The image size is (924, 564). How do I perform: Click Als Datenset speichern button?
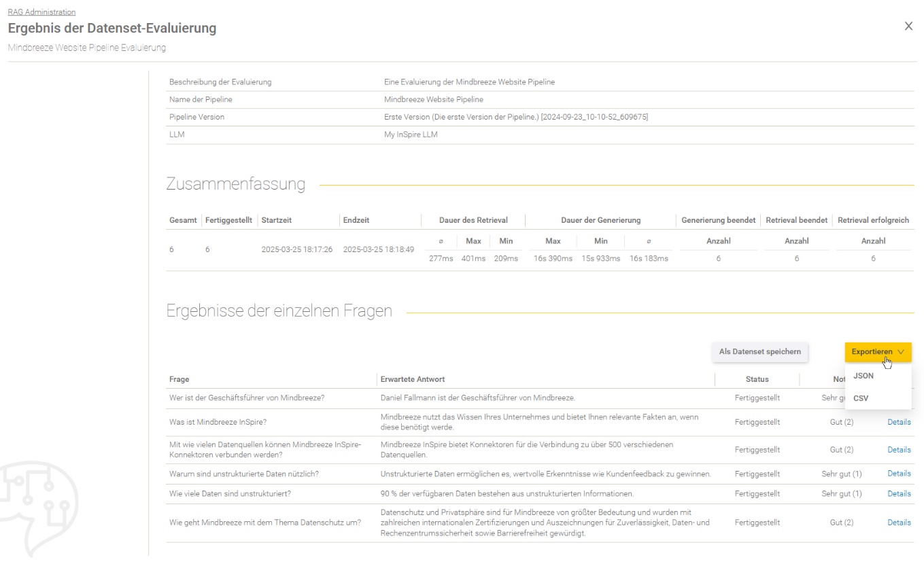[x=760, y=352]
